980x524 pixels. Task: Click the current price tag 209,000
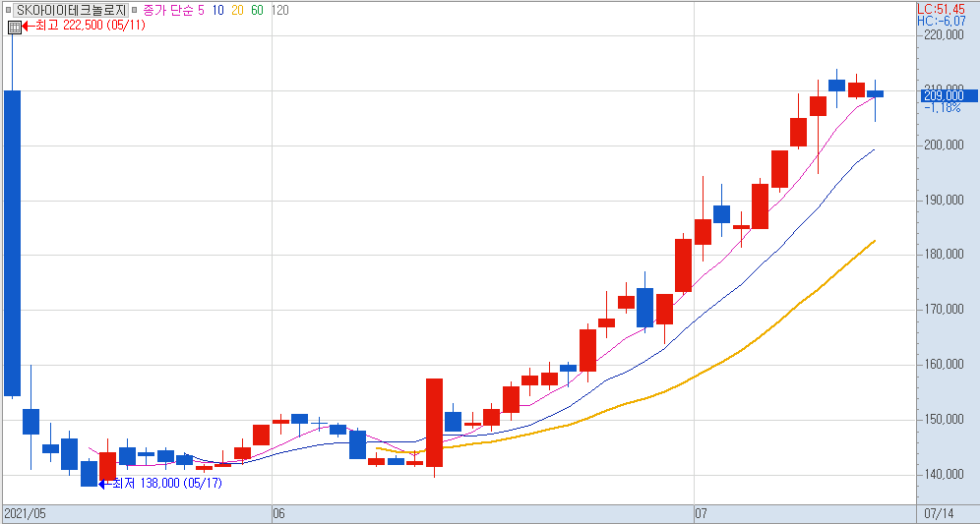(950, 95)
